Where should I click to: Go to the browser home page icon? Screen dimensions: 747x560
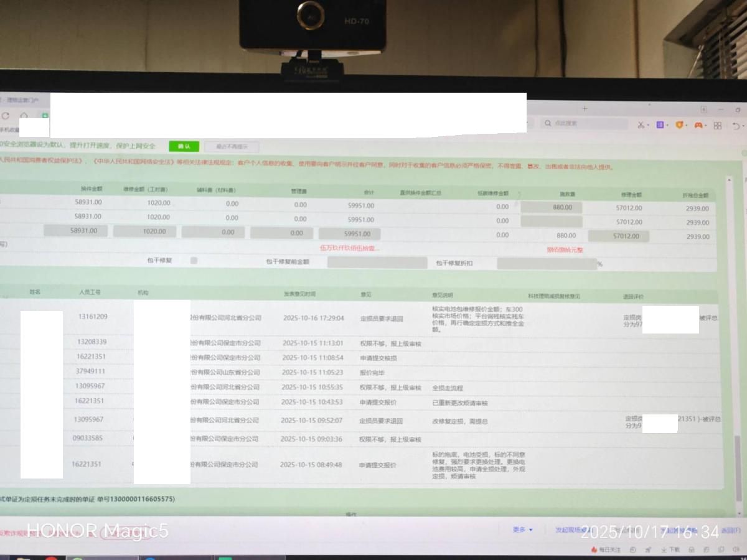tap(24, 116)
